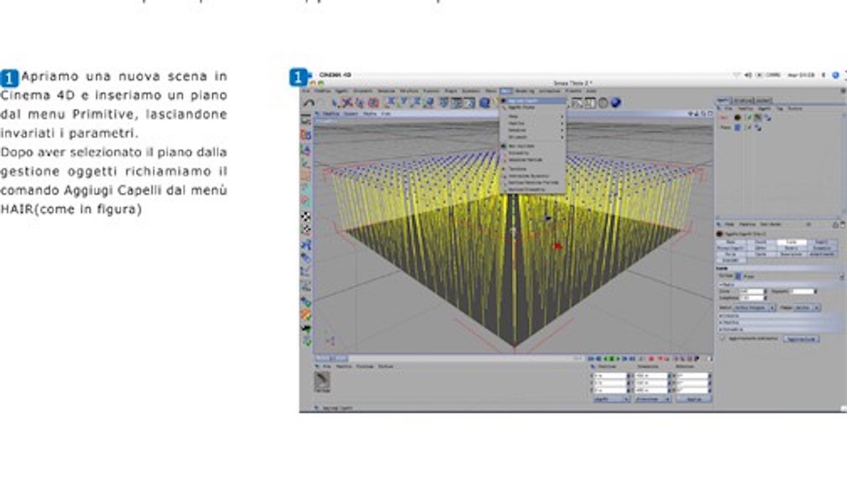Select the Rotate tool in the top toolbar
Viewport: 847px width, 504px height.
click(x=373, y=102)
